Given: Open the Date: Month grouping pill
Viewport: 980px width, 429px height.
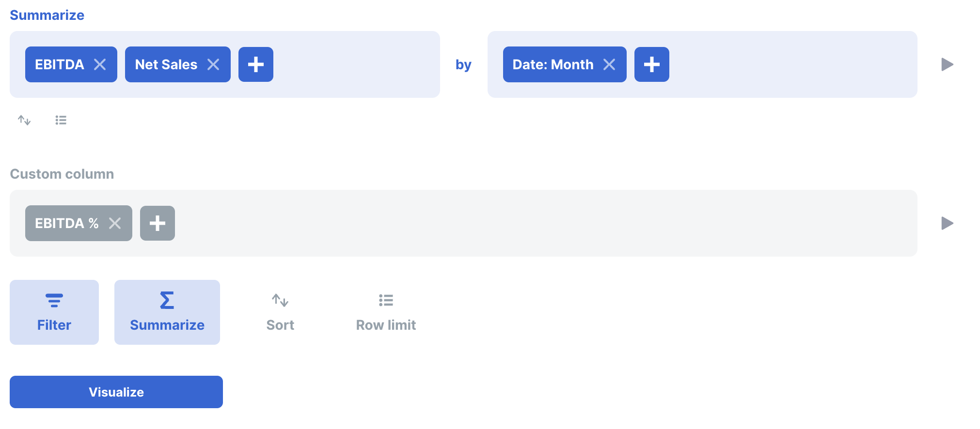Looking at the screenshot, I should 553,64.
